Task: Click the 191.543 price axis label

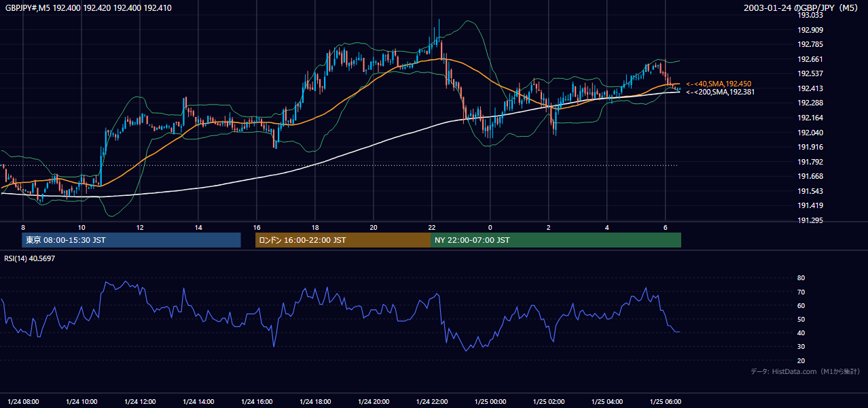Action: [810, 191]
